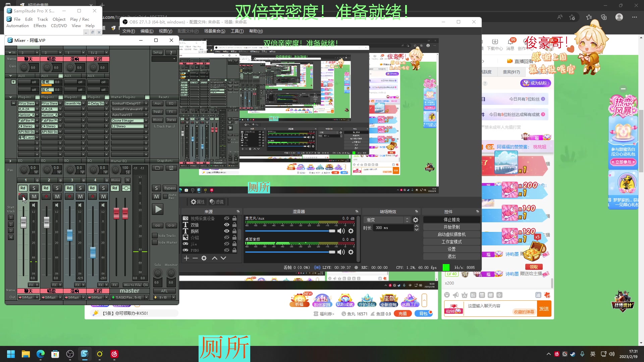Image resolution: width=644 pixels, height=362 pixels.
Task: Click master stereo link button beside Rd
Action: click(126, 188)
